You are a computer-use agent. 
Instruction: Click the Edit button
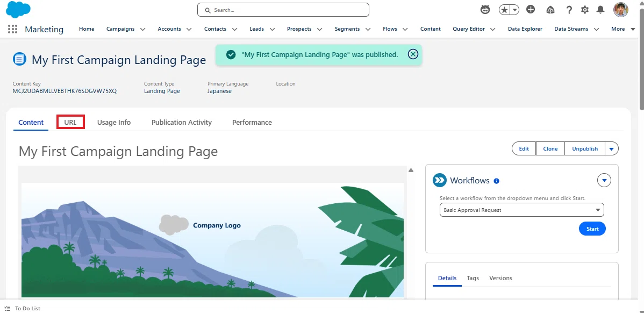click(x=524, y=148)
